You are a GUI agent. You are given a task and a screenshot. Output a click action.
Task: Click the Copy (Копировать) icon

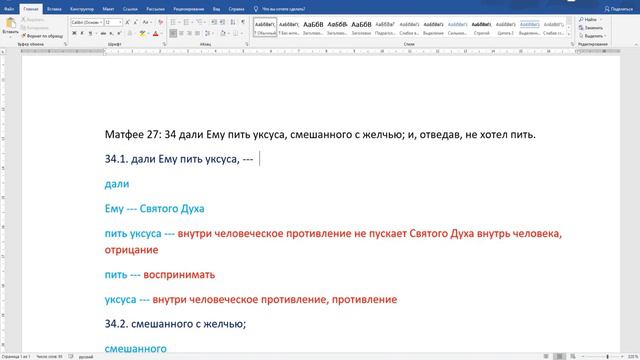tap(24, 28)
